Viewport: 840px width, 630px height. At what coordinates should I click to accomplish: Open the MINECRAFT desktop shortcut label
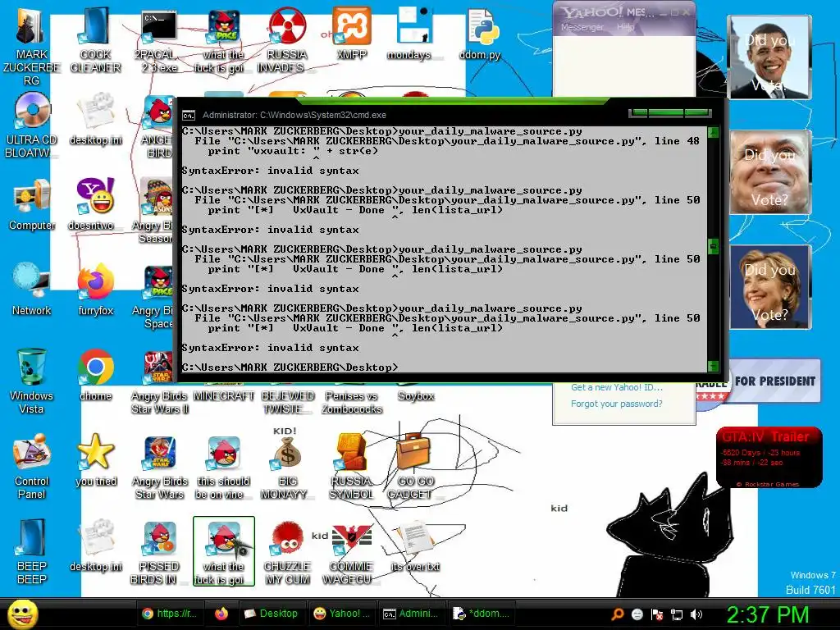click(x=223, y=396)
